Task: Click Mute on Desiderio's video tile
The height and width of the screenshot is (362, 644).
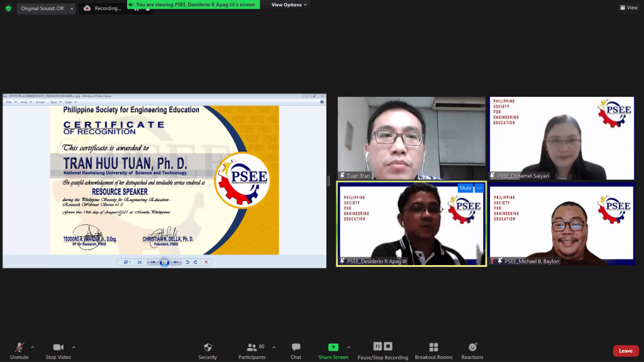Action: 465,188
